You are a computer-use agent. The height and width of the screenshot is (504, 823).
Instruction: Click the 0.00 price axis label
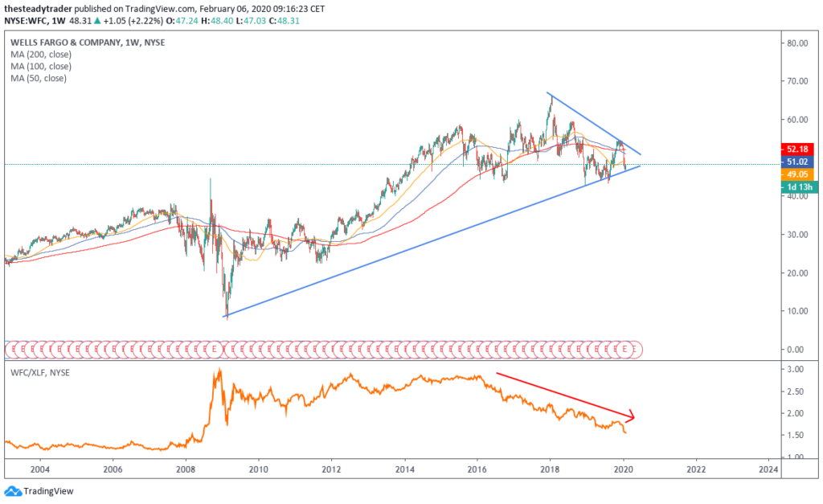pos(796,350)
